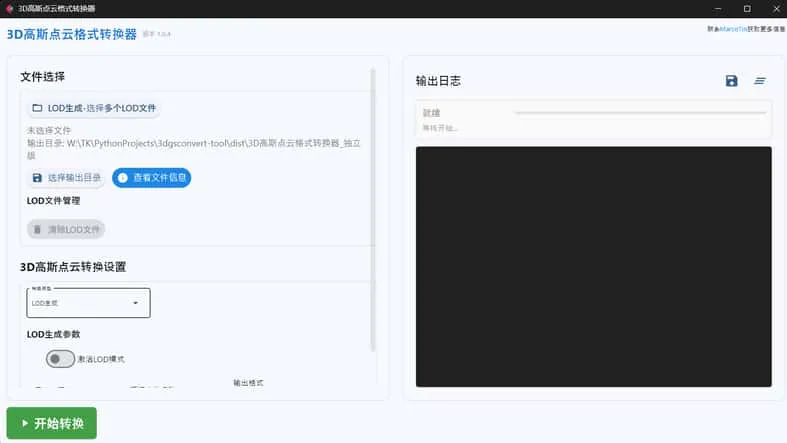The width and height of the screenshot is (787, 443).
Task: Click the save log icon in 输出日志
Action: [731, 81]
